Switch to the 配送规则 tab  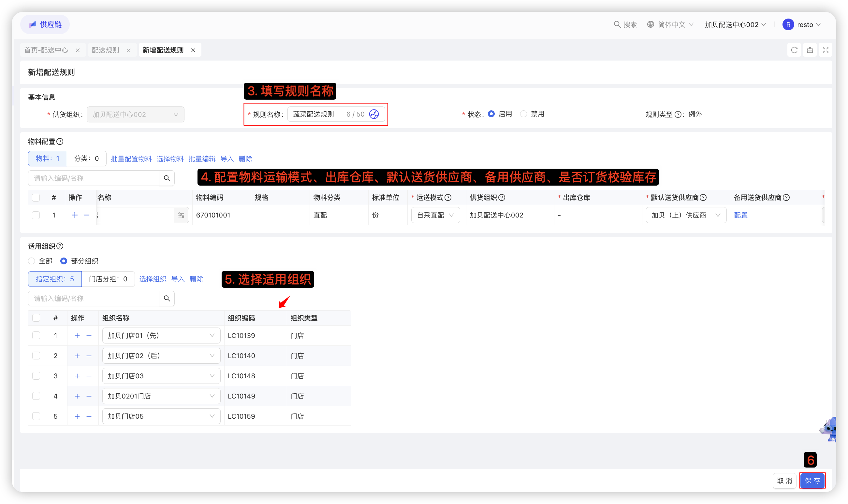point(105,50)
